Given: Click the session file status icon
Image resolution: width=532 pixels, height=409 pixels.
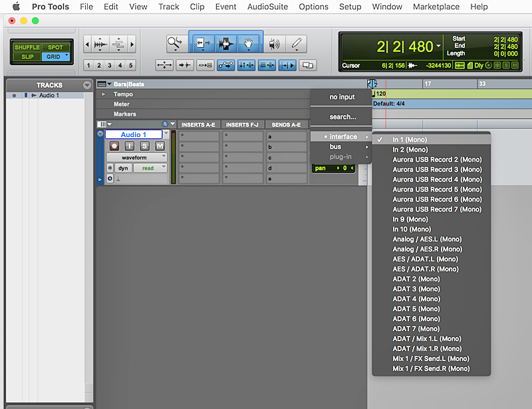Looking at the screenshot, I should pyautogui.click(x=470, y=65).
